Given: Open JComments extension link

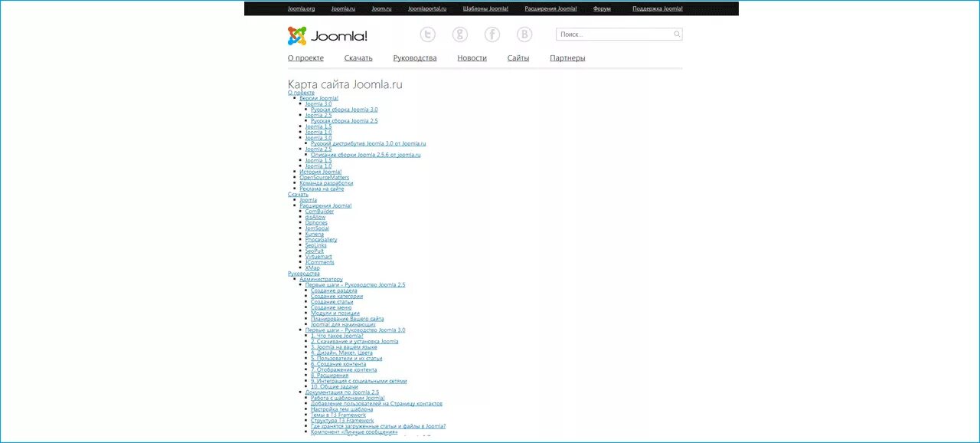Looking at the screenshot, I should pos(319,262).
